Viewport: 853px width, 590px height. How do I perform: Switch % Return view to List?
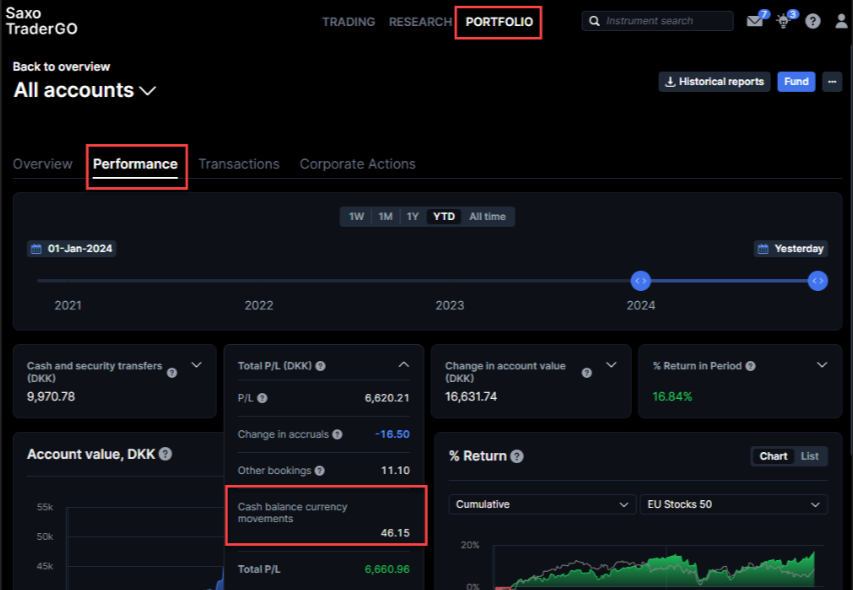[x=809, y=456]
